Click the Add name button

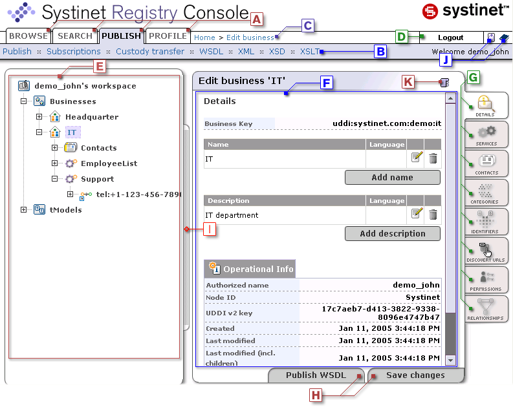click(392, 178)
